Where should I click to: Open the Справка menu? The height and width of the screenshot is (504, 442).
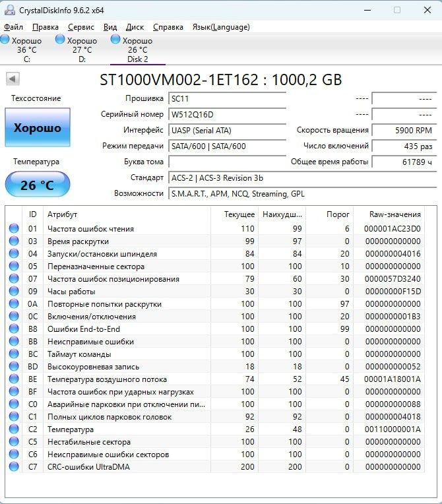(168, 27)
